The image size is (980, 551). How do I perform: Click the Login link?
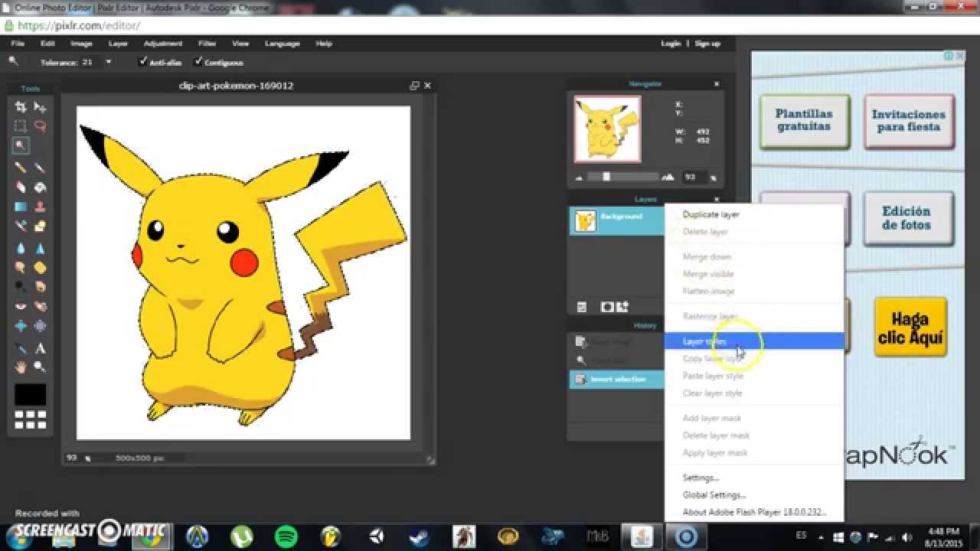click(x=671, y=44)
